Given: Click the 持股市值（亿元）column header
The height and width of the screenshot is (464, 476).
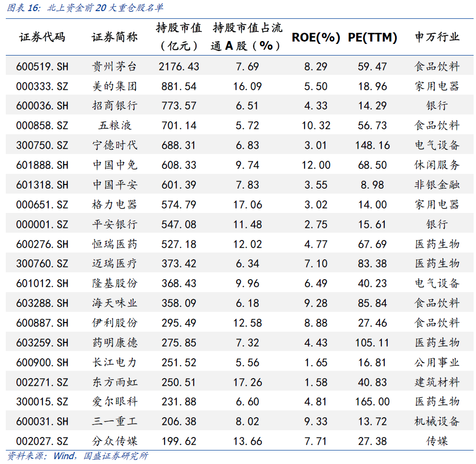Looking at the screenshot, I should pos(179,37).
